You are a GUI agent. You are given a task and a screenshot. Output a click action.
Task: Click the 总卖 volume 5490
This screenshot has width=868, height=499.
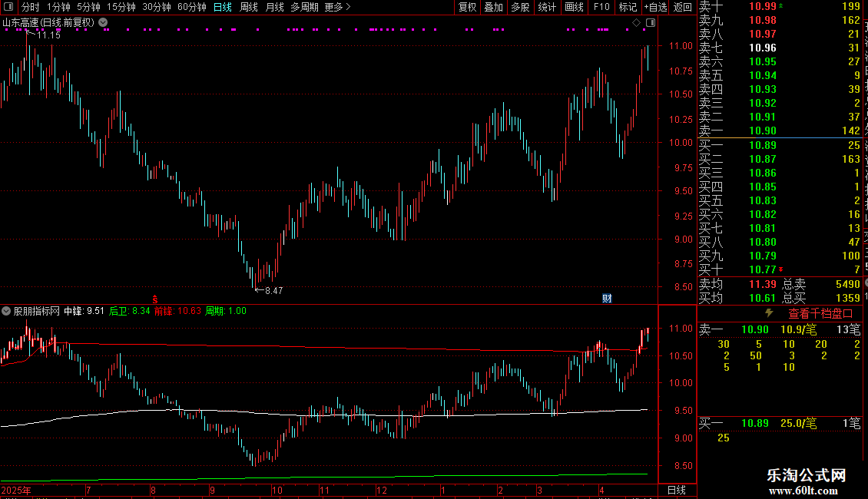pyautogui.click(x=847, y=284)
